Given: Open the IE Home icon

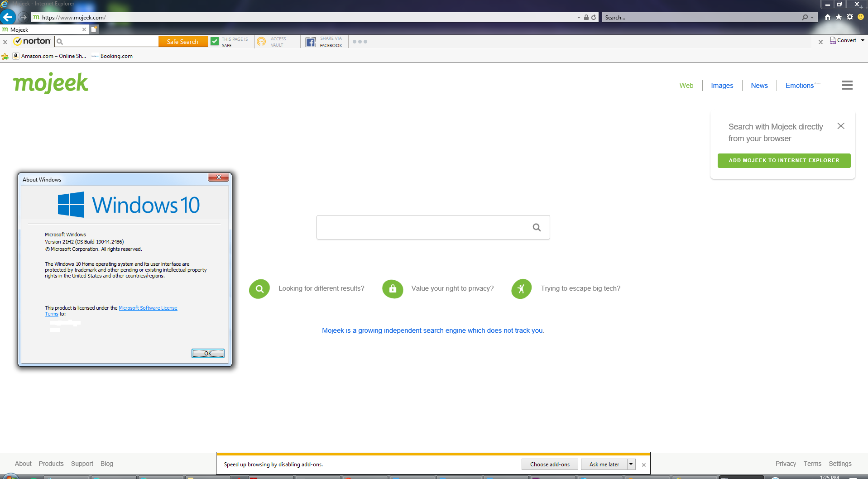Looking at the screenshot, I should pyautogui.click(x=828, y=17).
